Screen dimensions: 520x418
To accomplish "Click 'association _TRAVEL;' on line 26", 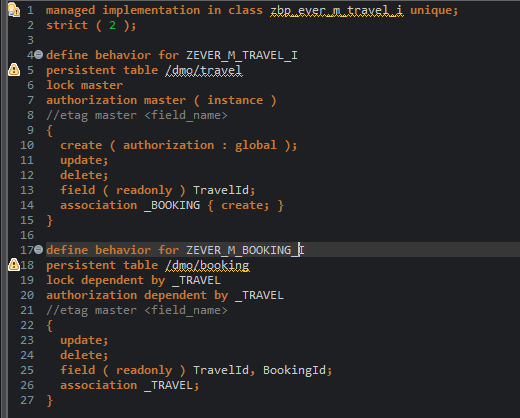I will point(130,385).
